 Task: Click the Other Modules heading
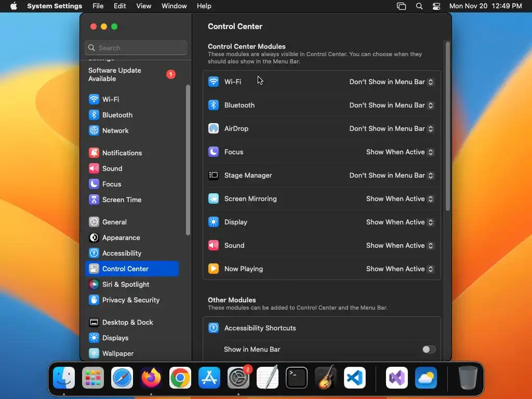click(232, 300)
